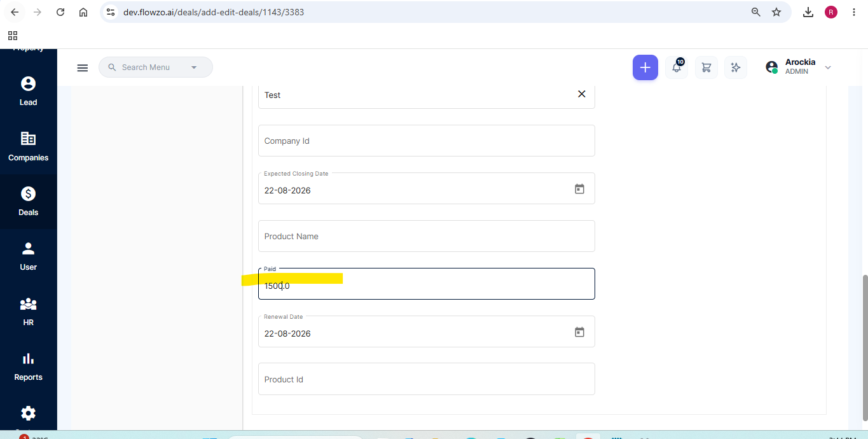Open the browser zoom indicator
This screenshot has height=439, width=868.
click(756, 12)
